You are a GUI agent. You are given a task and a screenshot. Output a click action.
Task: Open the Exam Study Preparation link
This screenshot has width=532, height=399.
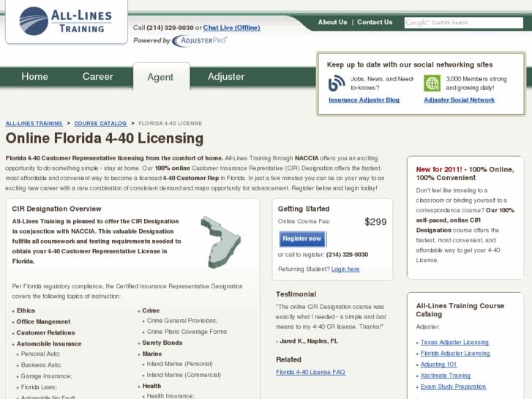tap(453, 387)
